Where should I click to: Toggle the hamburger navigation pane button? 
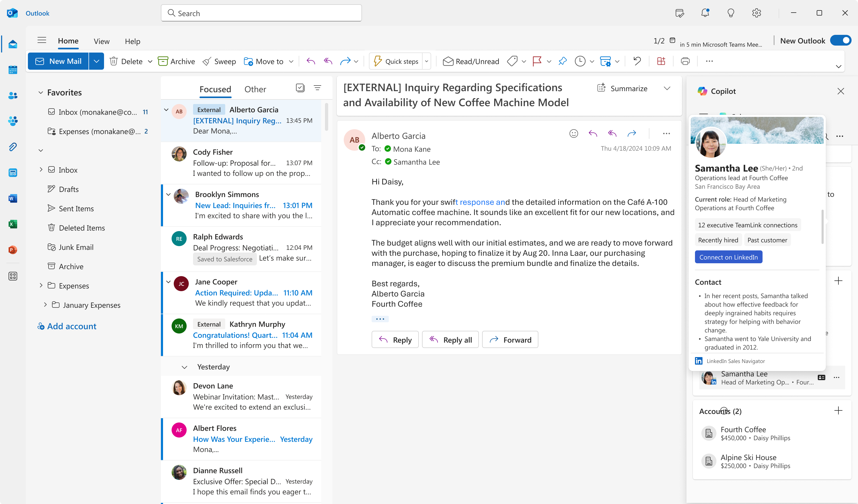pyautogui.click(x=42, y=40)
